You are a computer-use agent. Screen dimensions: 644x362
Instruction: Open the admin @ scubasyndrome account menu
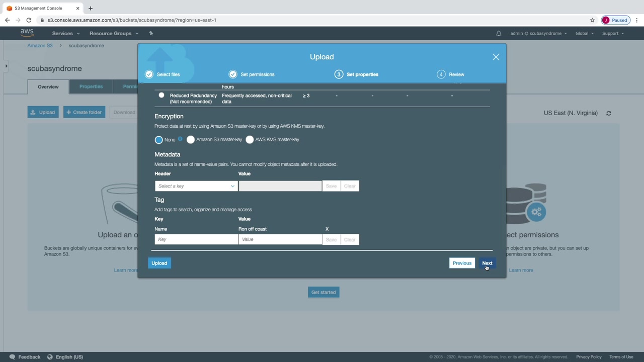point(538,33)
